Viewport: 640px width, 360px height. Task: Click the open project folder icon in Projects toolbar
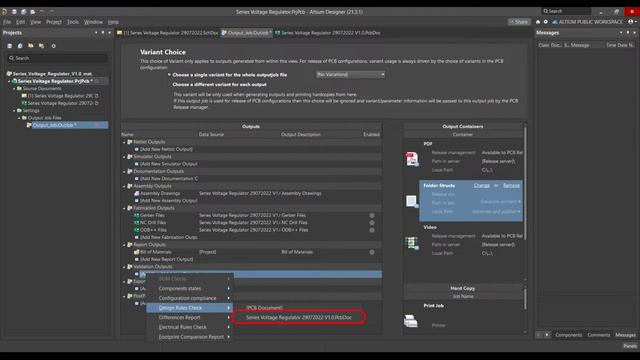click(31, 46)
